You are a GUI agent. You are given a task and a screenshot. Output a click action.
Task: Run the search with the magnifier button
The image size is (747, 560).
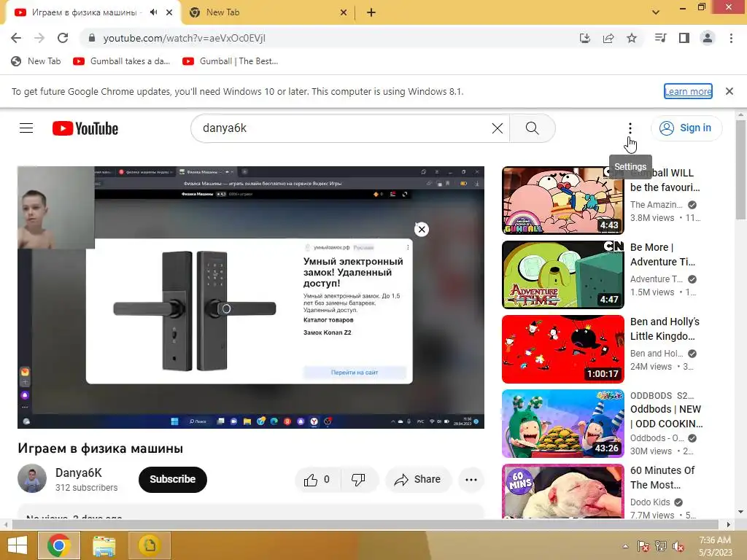[532, 128]
